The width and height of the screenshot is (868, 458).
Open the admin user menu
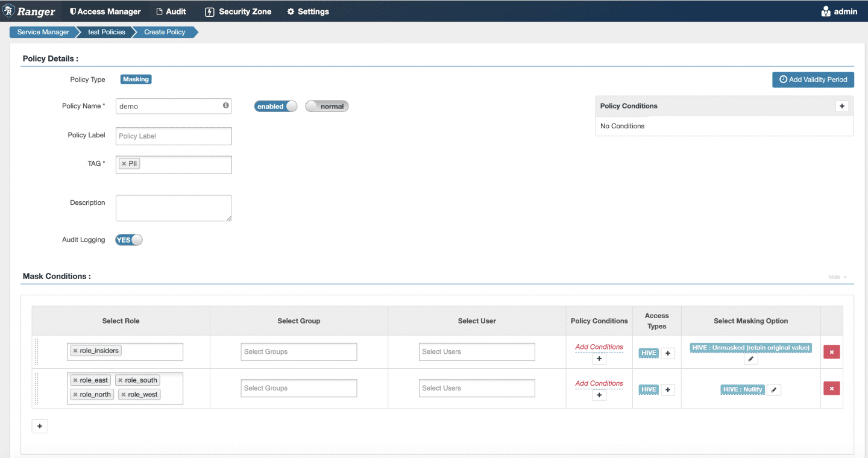coord(840,11)
